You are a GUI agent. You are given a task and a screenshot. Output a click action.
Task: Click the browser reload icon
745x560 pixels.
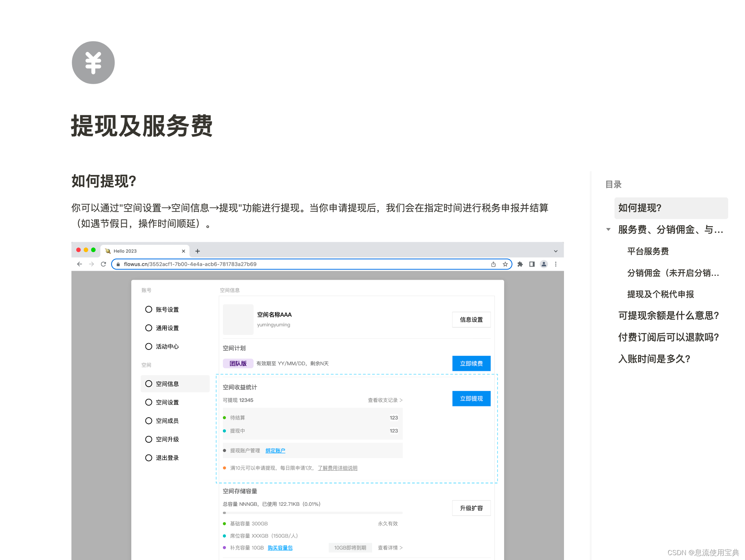click(x=104, y=264)
